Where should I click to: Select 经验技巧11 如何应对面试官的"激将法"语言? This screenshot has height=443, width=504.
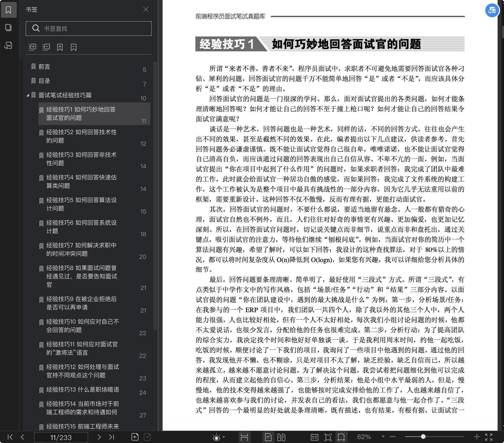click(94, 349)
